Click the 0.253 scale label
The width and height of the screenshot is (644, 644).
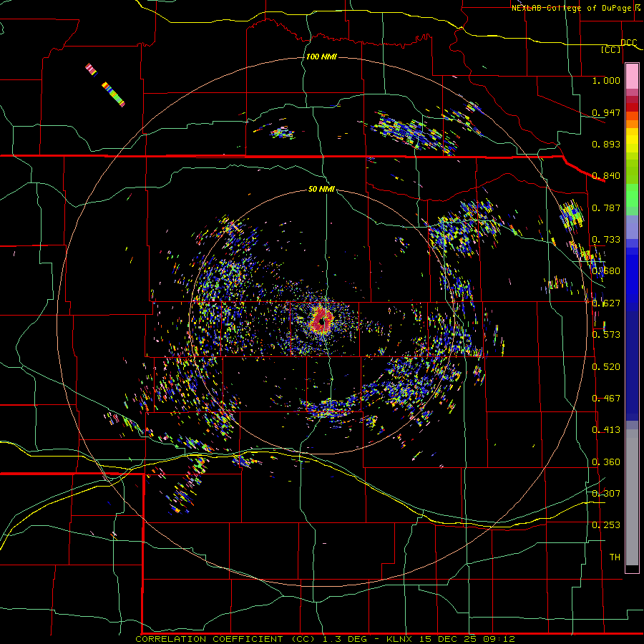606,525
